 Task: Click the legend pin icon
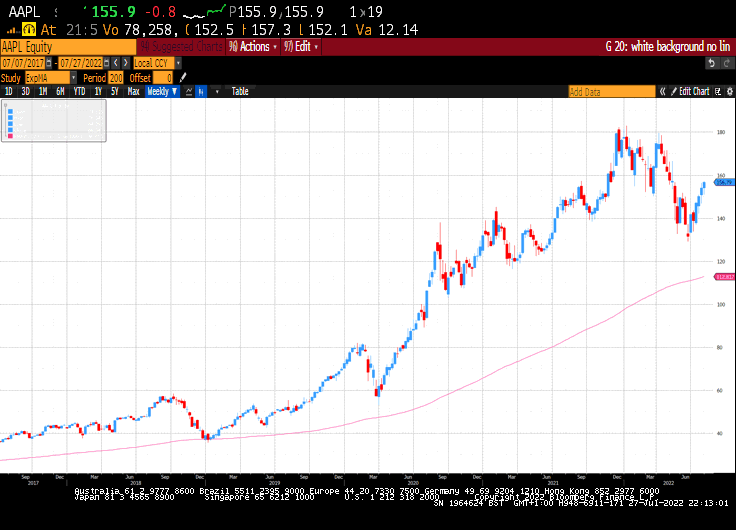tap(6, 105)
